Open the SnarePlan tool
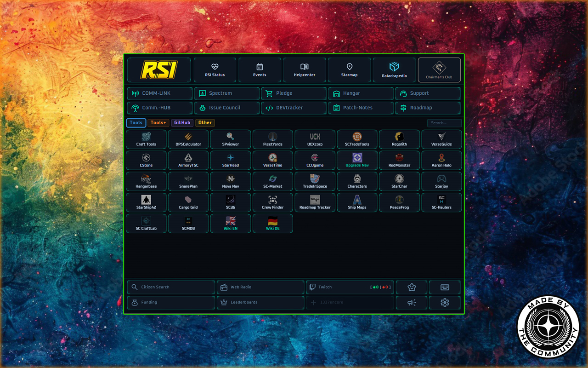The height and width of the screenshot is (368, 588). point(188,182)
